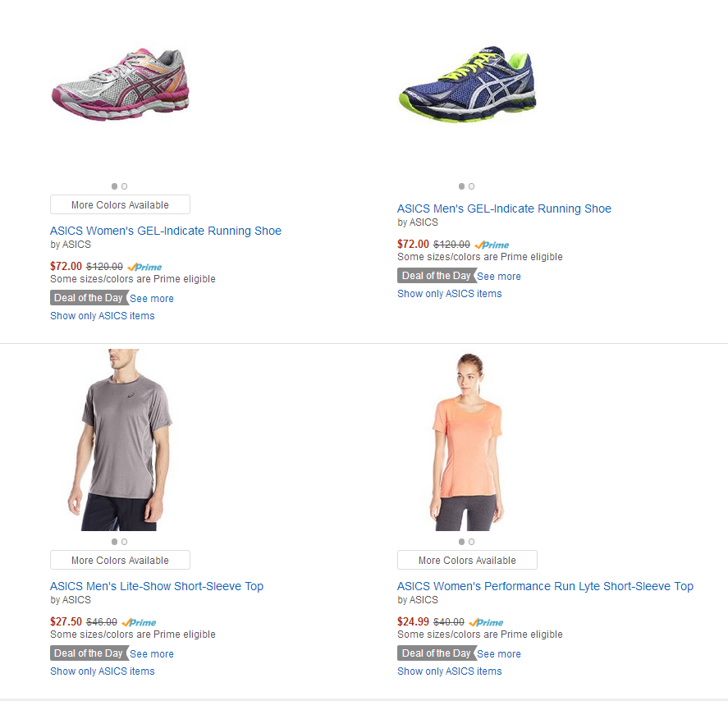This screenshot has height=701, width=728.
Task: Expand More Colors Available for women's Run Lyte top
Action: coord(468,560)
